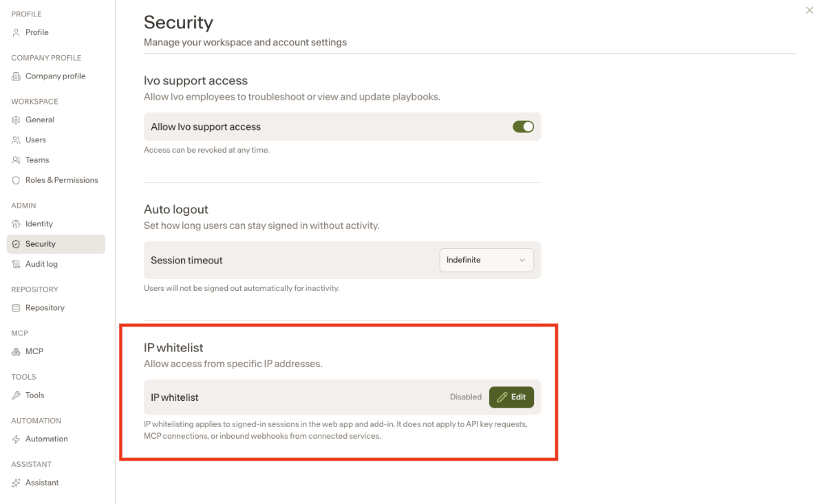The width and height of the screenshot is (823, 504).
Task: Click the chevron beside Indefinite
Action: [x=522, y=260]
